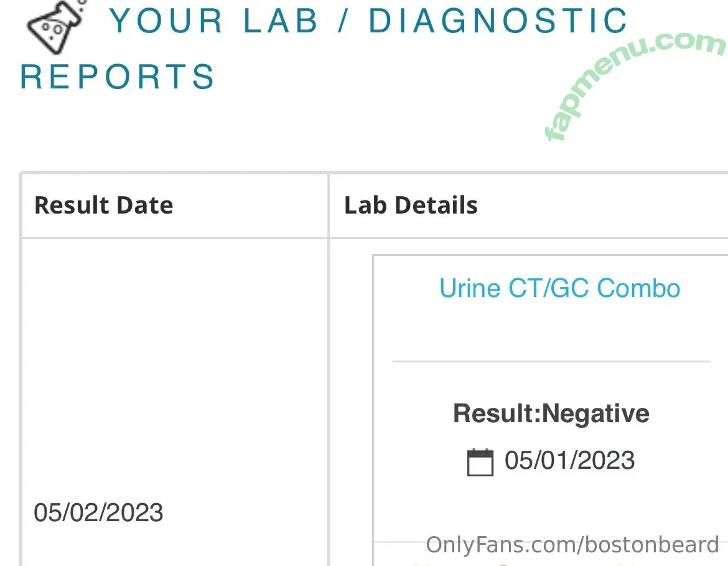728x566 pixels.
Task: Click the words YOUR LAB in heading
Action: click(x=214, y=21)
